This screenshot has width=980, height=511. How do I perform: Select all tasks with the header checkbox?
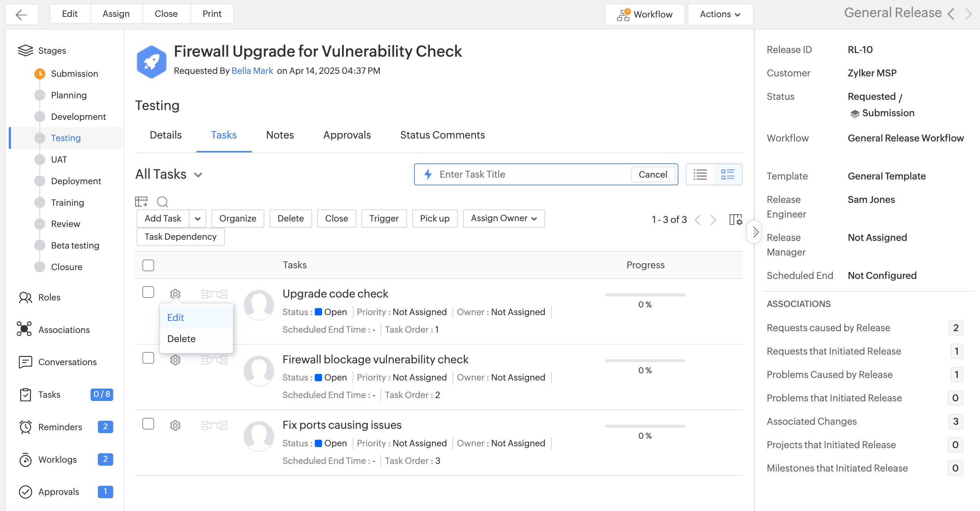(148, 265)
